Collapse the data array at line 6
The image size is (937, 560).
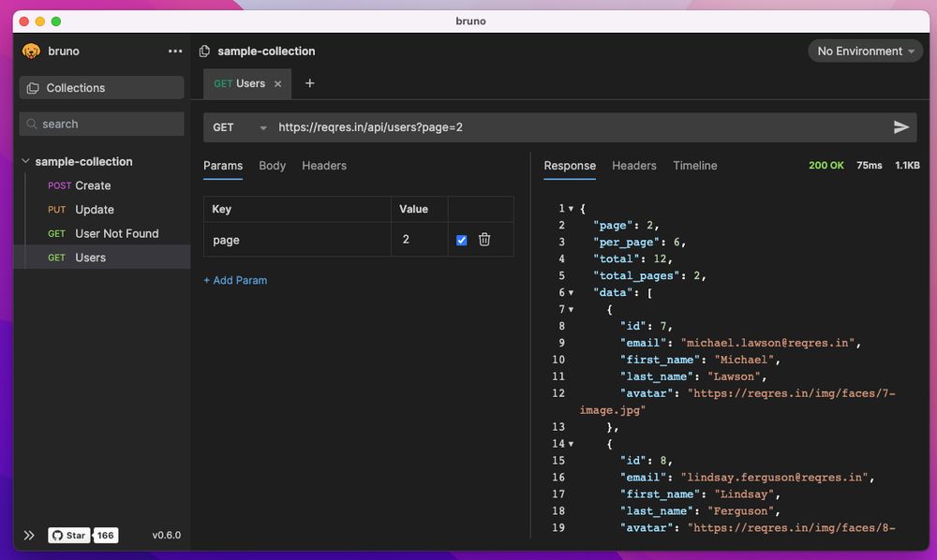coord(571,292)
